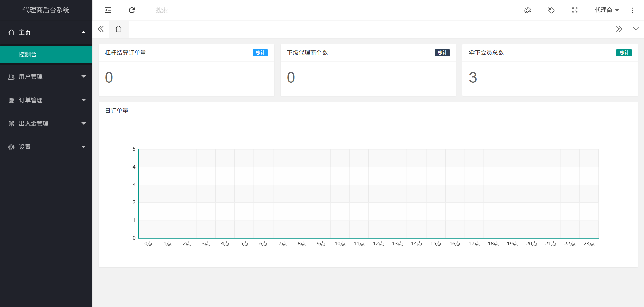
Task: Toggle fullscreen mode icon
Action: pos(575,10)
